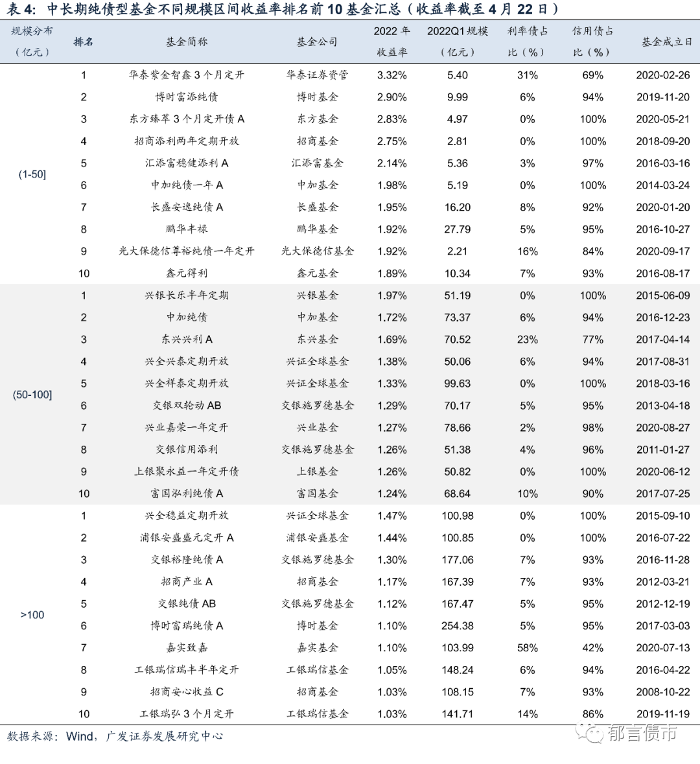The height and width of the screenshot is (764, 700).
Task: Click the company cell '嘉实基金'
Action: coord(318,647)
